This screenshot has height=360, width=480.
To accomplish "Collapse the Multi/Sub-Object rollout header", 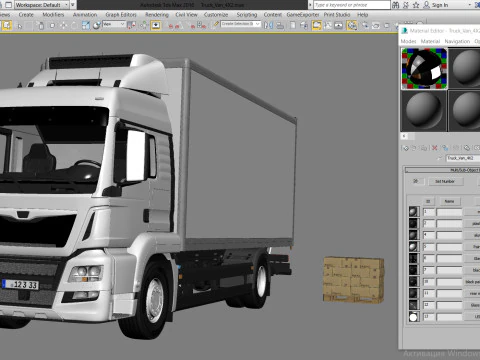I will click(442, 170).
